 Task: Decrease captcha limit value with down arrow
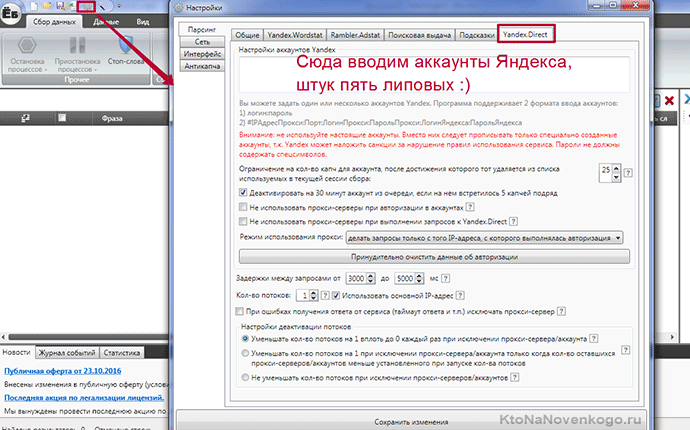(616, 177)
